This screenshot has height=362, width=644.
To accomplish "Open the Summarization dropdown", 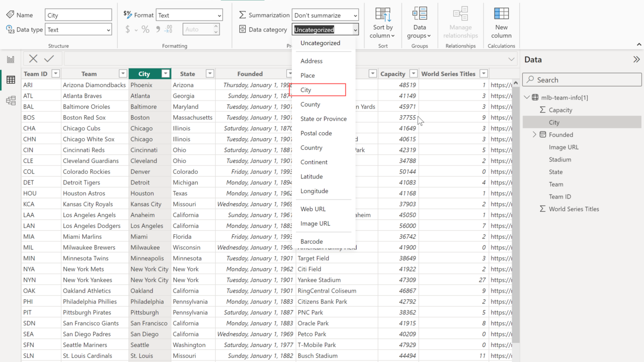I will click(326, 15).
